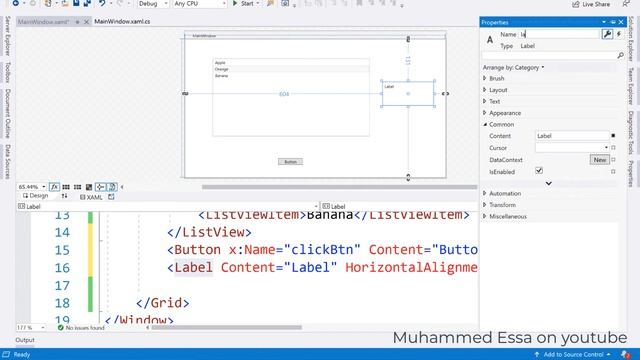This screenshot has width=640, height=360.
Task: Click the Live Share icon
Action: [576, 4]
